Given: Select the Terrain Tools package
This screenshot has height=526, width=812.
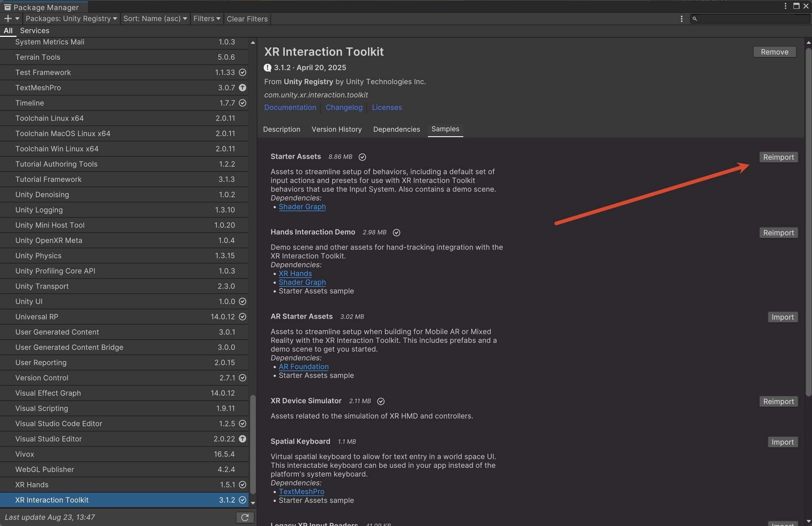Looking at the screenshot, I should (124, 57).
